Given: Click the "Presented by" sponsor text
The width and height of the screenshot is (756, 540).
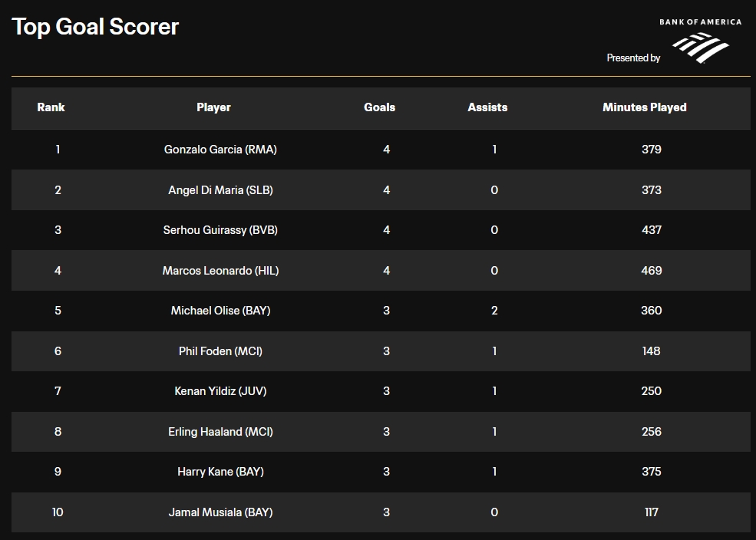Looking at the screenshot, I should [x=633, y=58].
